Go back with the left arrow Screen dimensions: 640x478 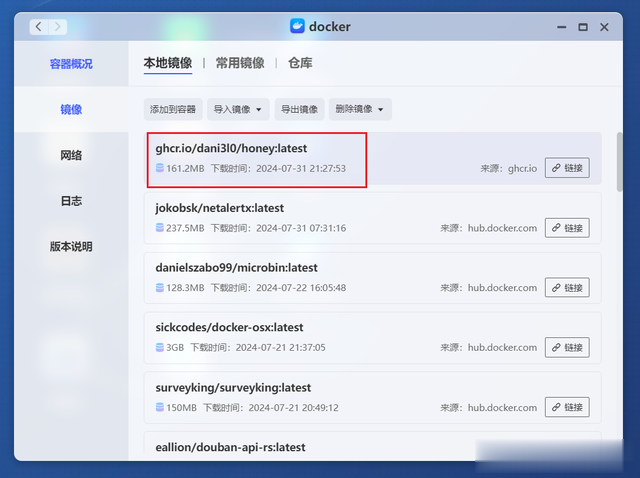39,27
